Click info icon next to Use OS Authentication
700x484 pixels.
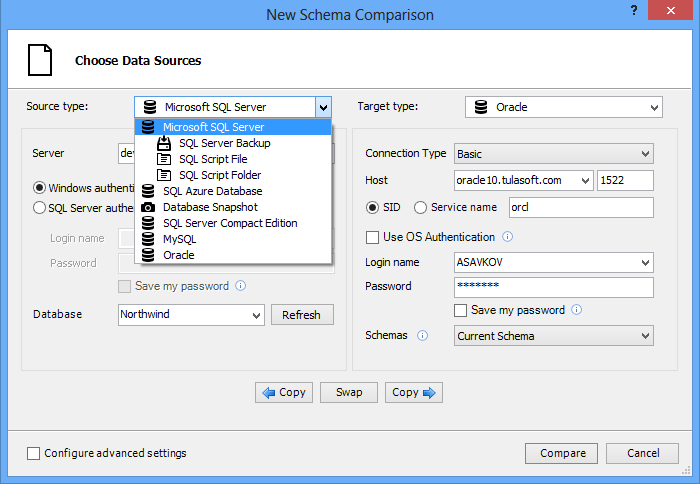tap(508, 237)
